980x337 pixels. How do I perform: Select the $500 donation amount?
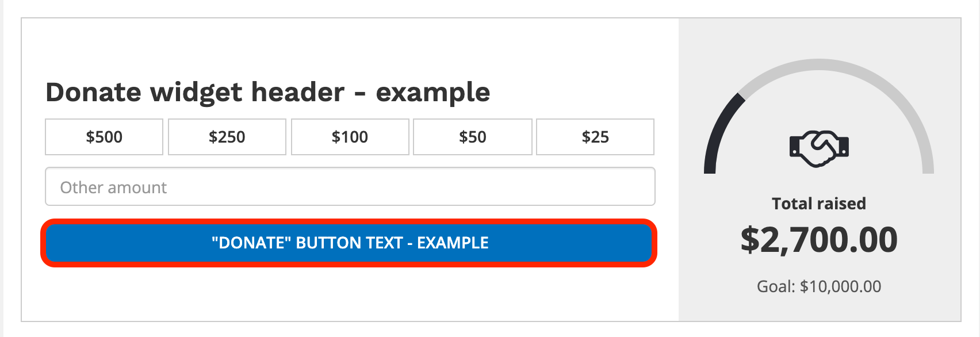[x=104, y=137]
